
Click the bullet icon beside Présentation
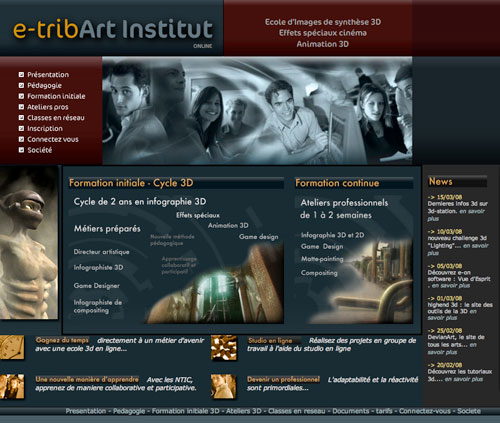coord(21,75)
